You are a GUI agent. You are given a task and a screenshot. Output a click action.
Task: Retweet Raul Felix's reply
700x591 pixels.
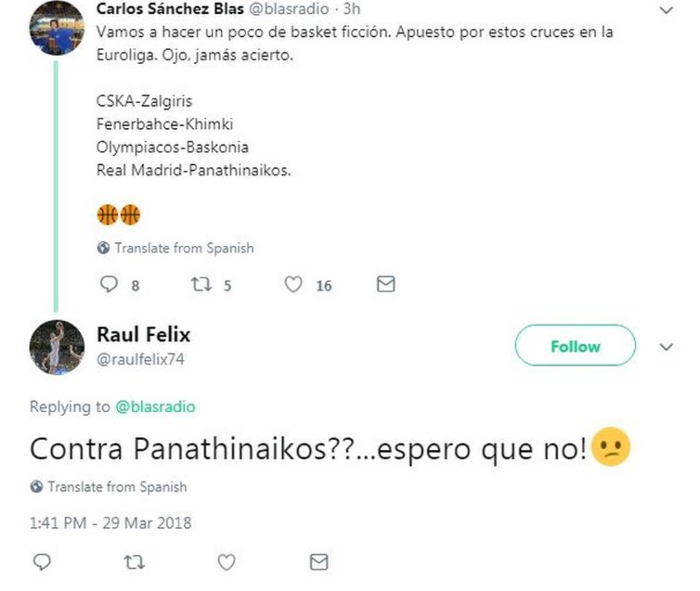[x=133, y=562]
